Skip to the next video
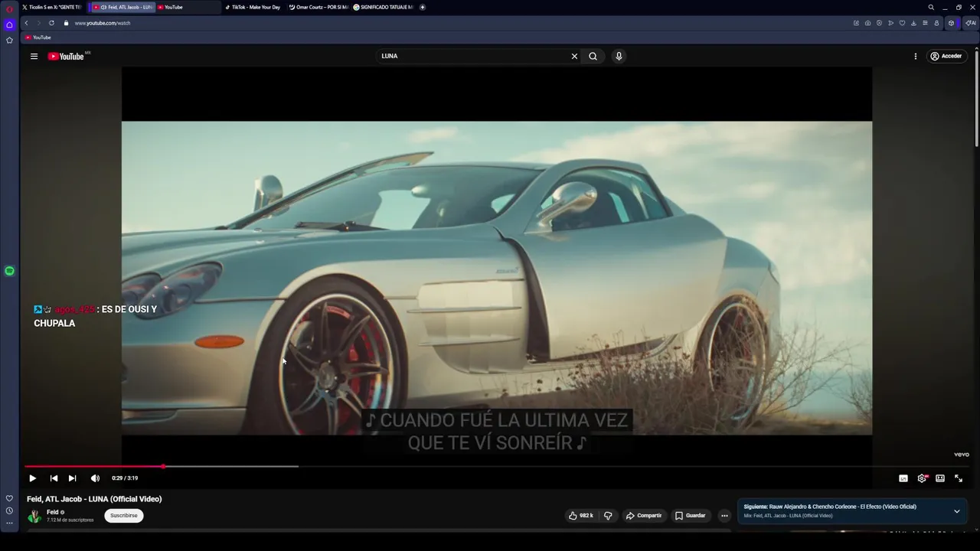The width and height of the screenshot is (980, 551). 72,478
